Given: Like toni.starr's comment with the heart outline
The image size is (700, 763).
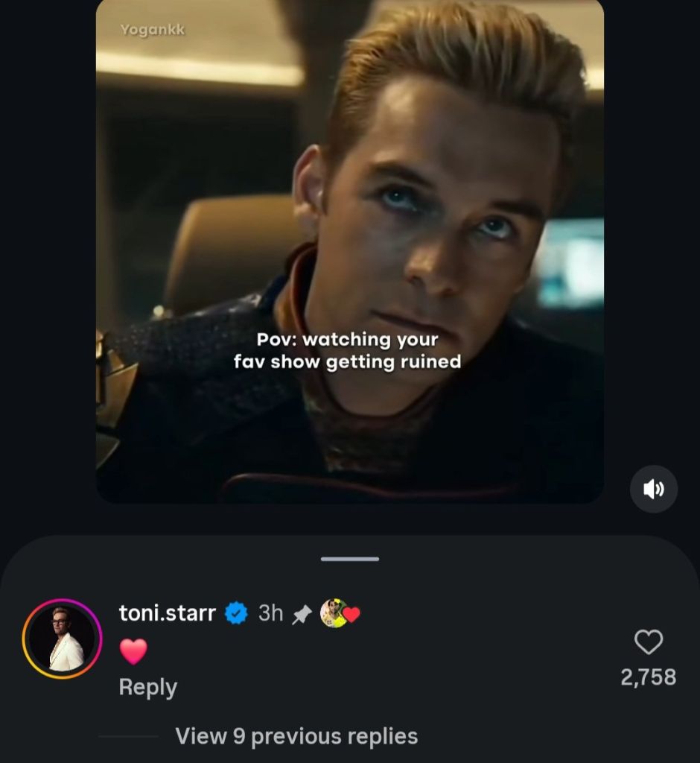Looking at the screenshot, I should pos(649,642).
